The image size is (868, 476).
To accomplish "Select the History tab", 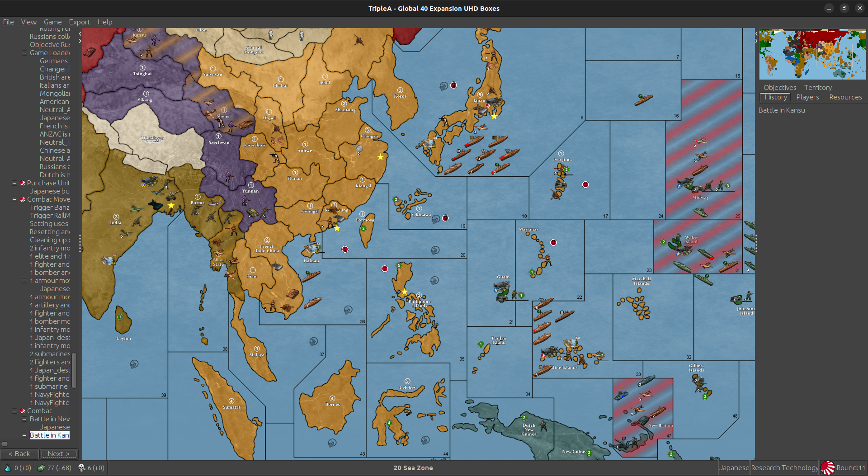I will pyautogui.click(x=775, y=97).
